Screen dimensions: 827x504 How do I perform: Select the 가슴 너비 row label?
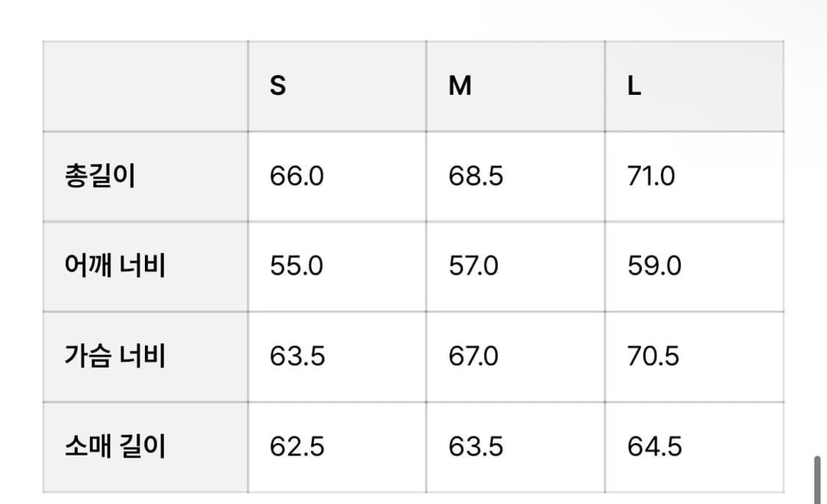[115, 356]
